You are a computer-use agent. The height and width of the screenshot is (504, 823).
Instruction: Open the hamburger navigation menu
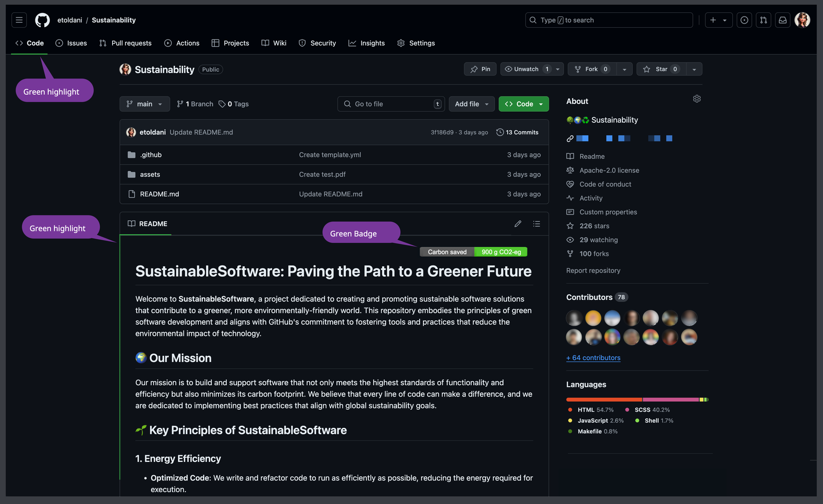tap(19, 20)
